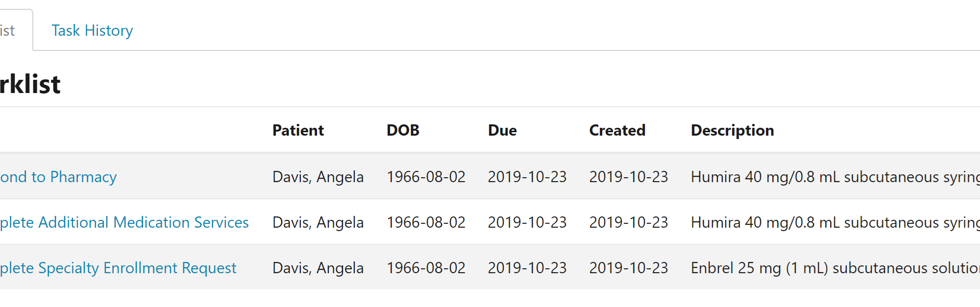Open the Task History tab
Image resolution: width=980 pixels, height=307 pixels.
coord(92,30)
